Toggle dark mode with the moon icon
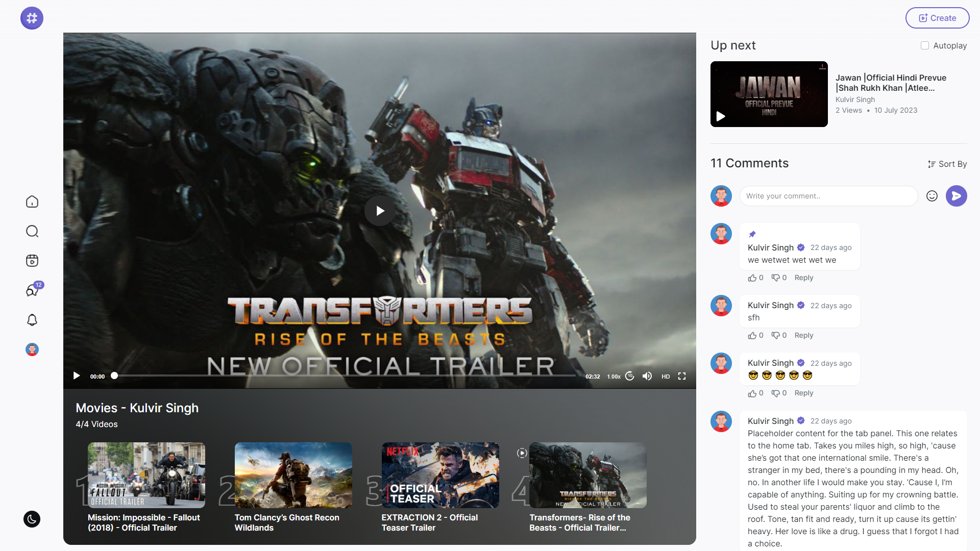This screenshot has height=551, width=980. pos(32,519)
